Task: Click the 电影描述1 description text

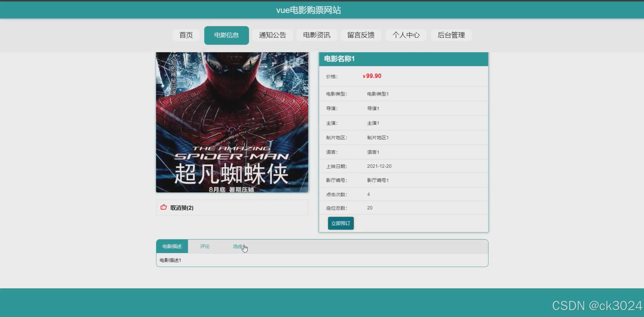Action: pos(170,260)
